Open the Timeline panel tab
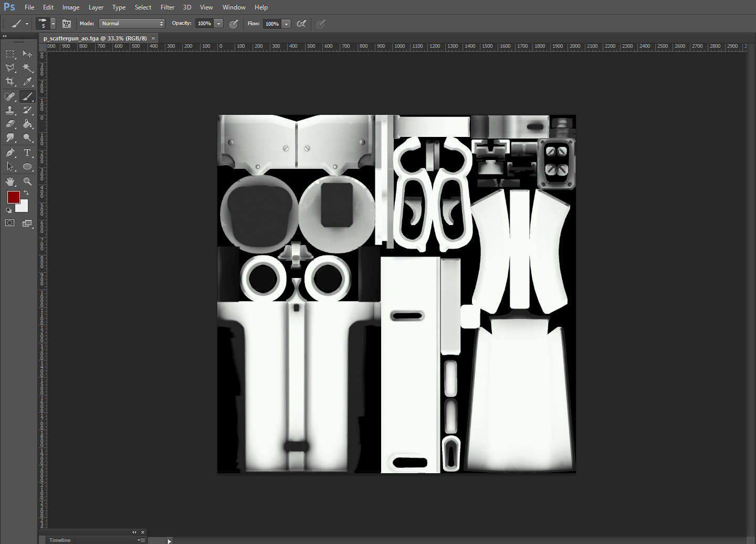 point(60,540)
